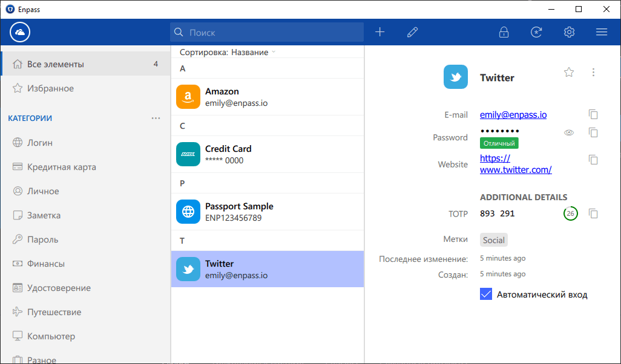Focus the Поиск search field
Viewport: 621px width, 364px height.
[267, 32]
